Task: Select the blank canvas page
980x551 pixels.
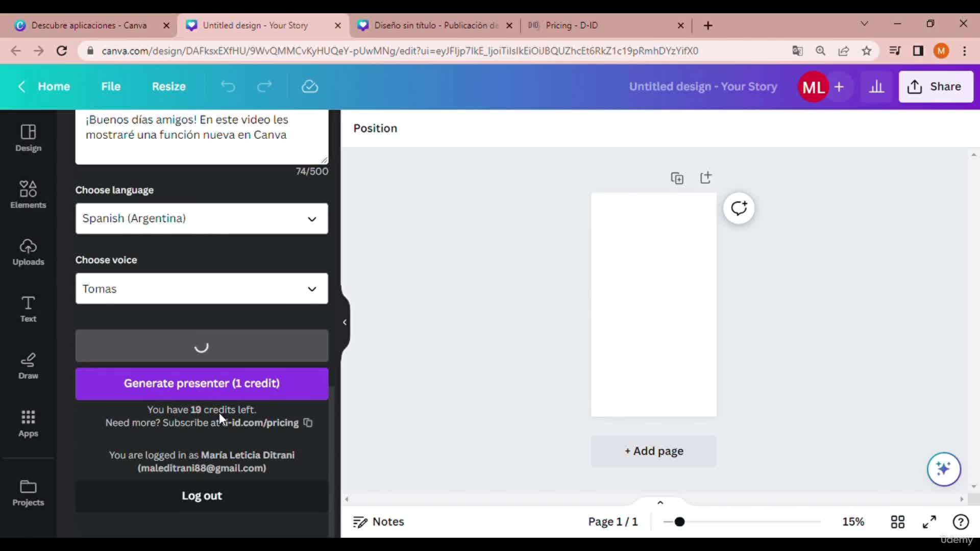Action: point(654,305)
